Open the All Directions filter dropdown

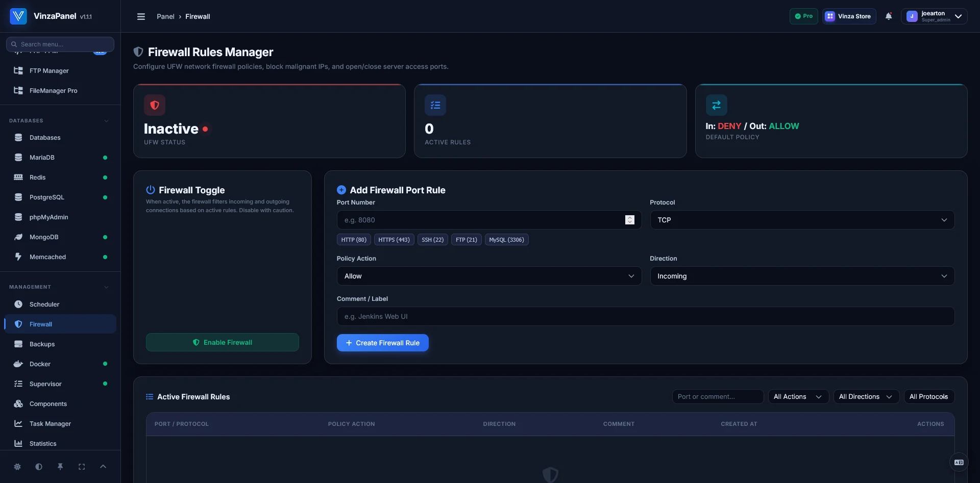click(x=866, y=397)
